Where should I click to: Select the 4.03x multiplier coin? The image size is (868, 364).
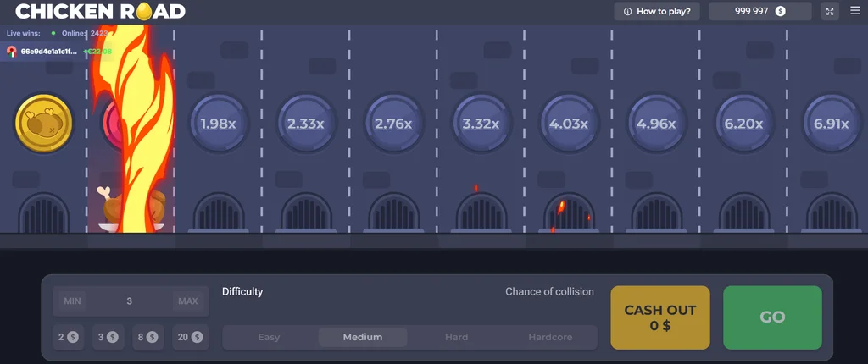pyautogui.click(x=568, y=124)
